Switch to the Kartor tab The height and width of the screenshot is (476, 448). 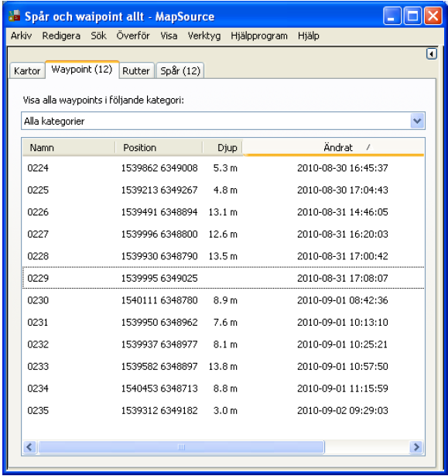(27, 70)
